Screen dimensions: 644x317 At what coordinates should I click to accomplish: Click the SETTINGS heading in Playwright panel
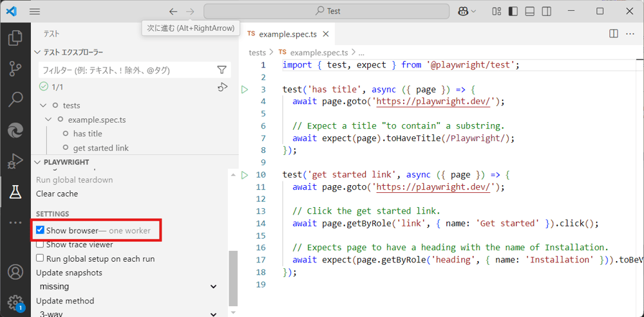(x=53, y=214)
